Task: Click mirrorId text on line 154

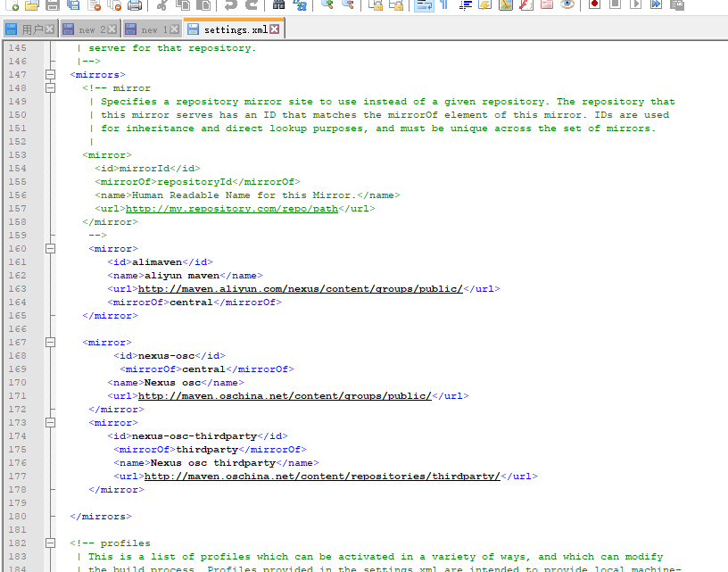Action: click(x=145, y=168)
